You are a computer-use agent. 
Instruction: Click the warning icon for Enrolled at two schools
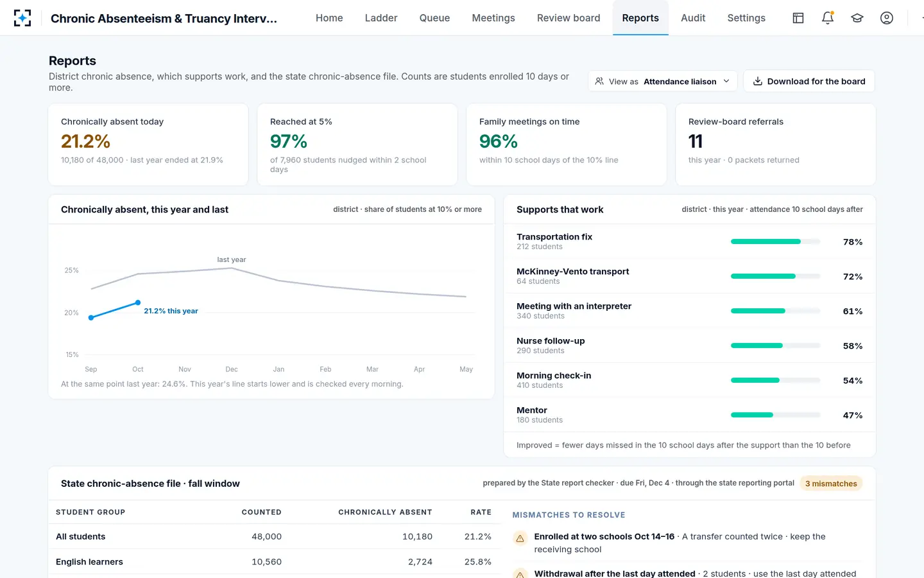[x=520, y=538]
